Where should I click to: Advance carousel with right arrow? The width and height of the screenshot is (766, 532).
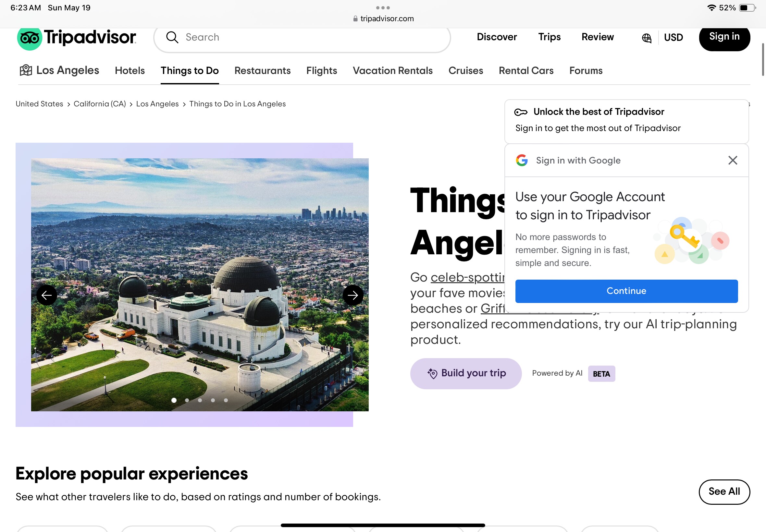click(353, 295)
